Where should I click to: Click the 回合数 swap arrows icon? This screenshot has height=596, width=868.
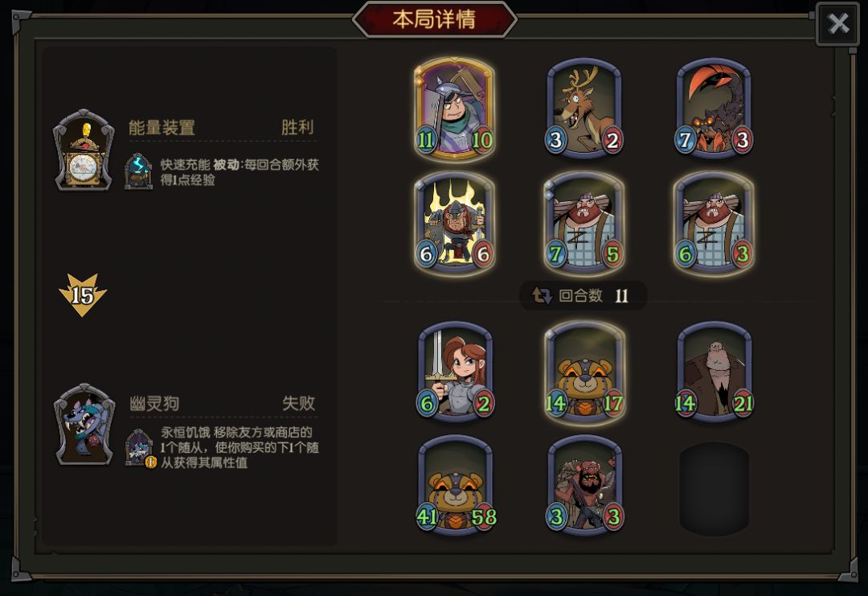tap(542, 295)
